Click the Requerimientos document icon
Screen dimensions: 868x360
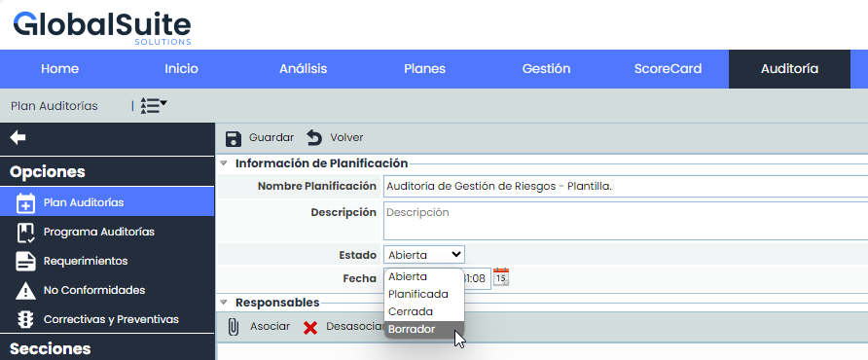tap(25, 261)
